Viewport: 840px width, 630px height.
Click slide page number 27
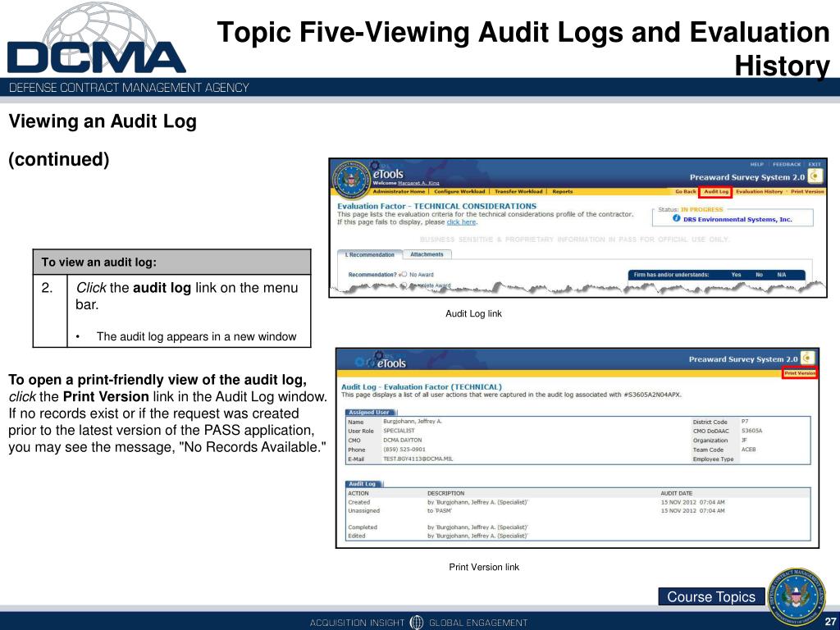pyautogui.click(x=830, y=622)
